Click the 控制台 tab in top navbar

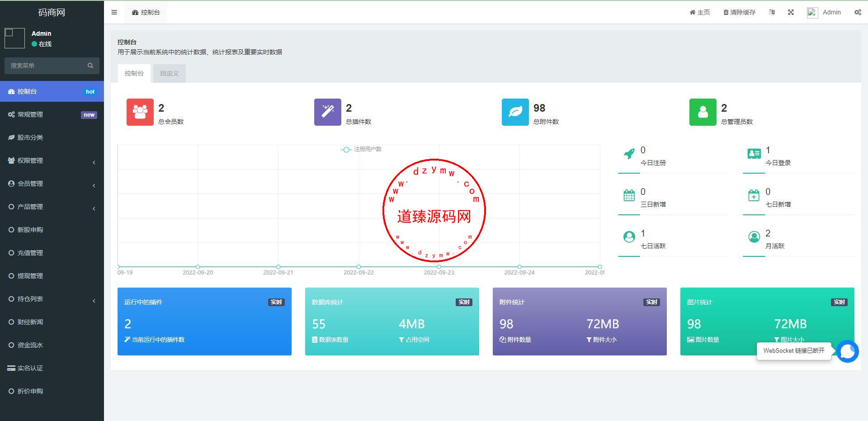point(146,12)
